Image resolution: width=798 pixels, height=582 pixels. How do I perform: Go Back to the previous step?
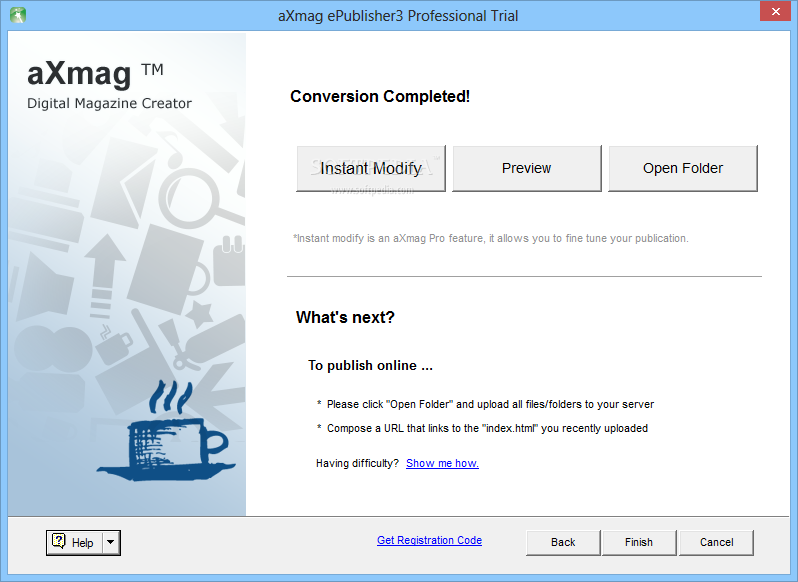(x=563, y=542)
